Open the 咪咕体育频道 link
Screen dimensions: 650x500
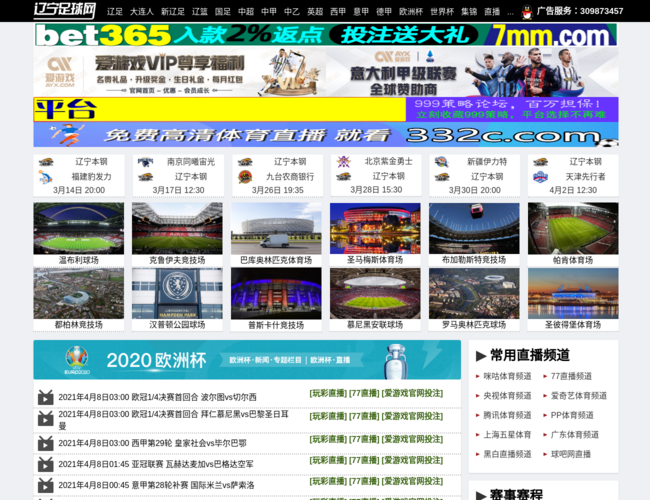pos(507,377)
